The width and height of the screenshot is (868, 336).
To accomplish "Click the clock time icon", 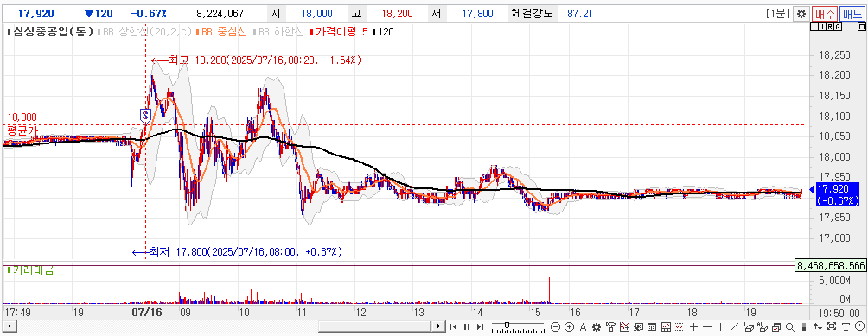I will coord(859,326).
